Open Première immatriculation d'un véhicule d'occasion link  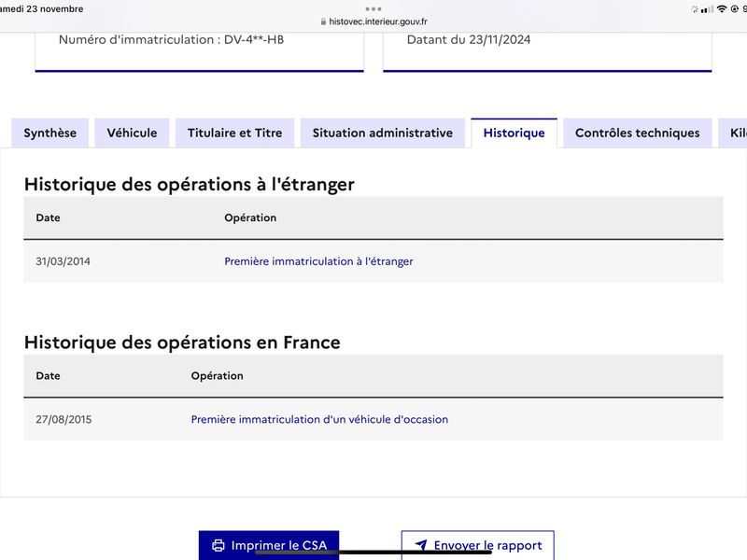(x=319, y=419)
